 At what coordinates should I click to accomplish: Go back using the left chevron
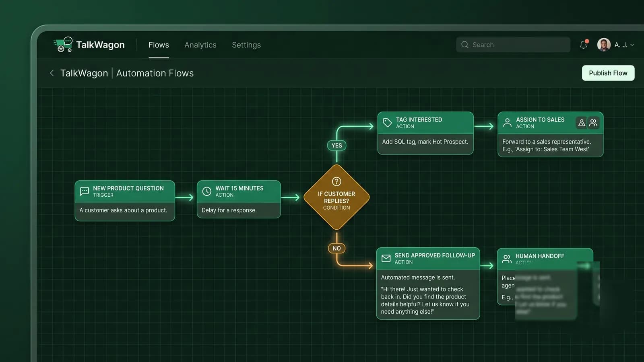point(52,73)
